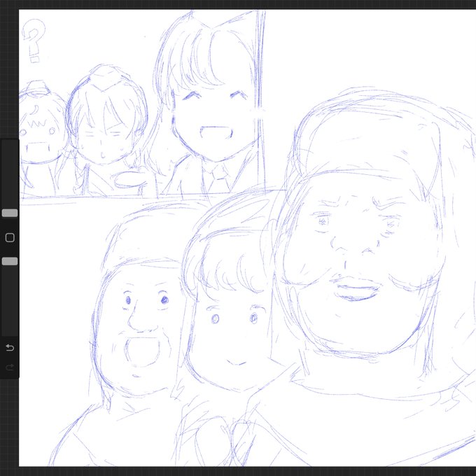This screenshot has height=476, width=476.
Task: Undo the last stroke with undo arrow
Action: pos(10,347)
